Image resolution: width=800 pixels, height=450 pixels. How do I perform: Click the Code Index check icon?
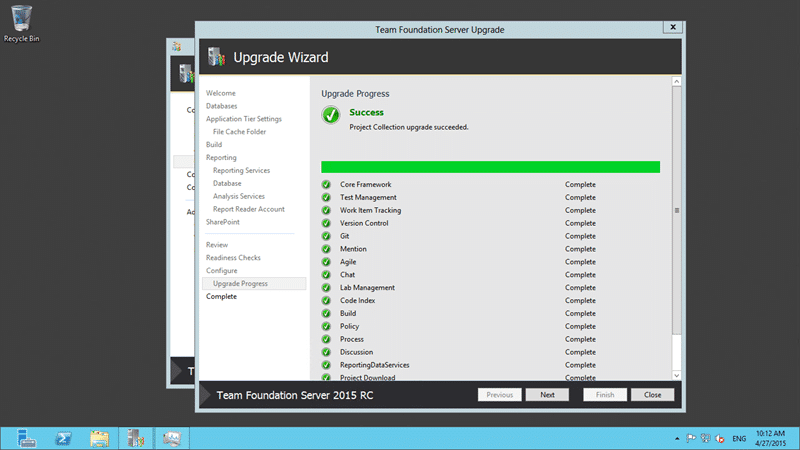pyautogui.click(x=326, y=301)
